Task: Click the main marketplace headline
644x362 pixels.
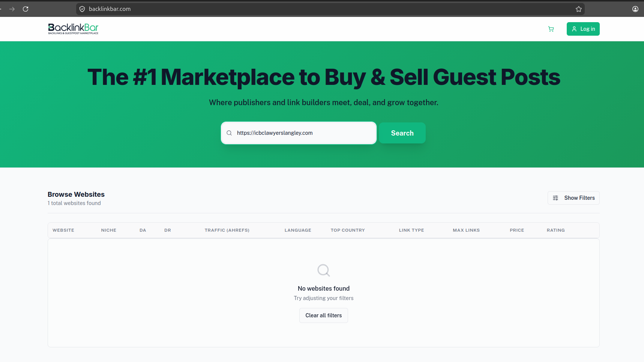Action: [x=324, y=77]
